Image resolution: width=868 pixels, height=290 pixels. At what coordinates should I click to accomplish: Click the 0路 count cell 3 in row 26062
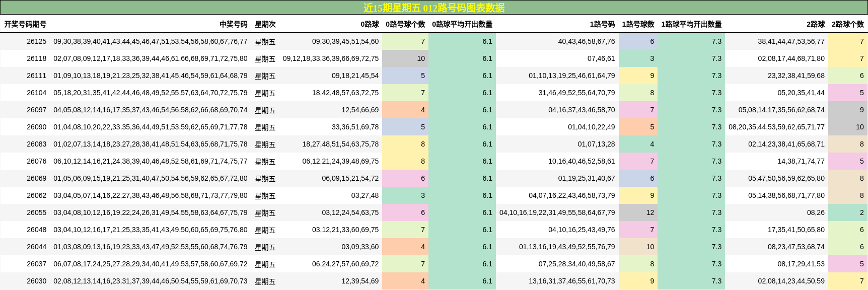(405, 195)
